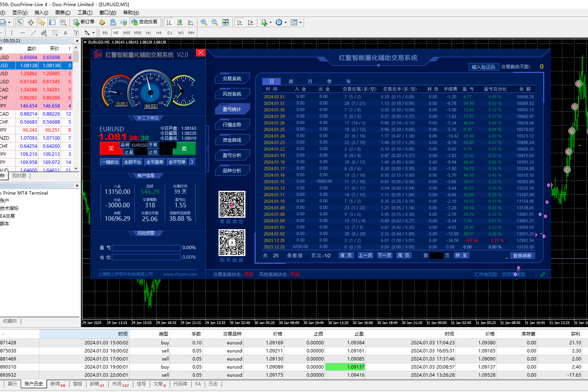This screenshot has width=588, height=392.
Task: Select the crosshair cursor tool
Action: click(31, 22)
